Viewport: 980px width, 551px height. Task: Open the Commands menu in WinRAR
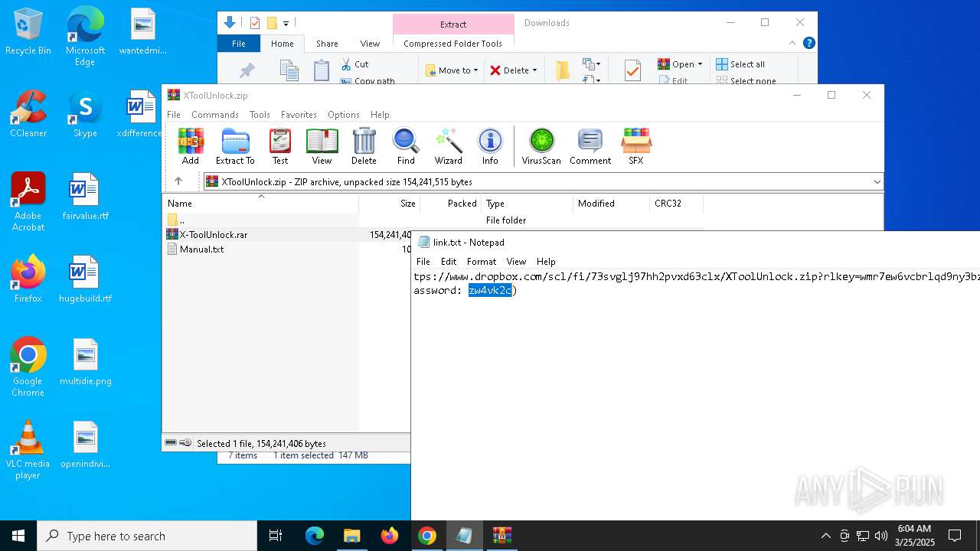click(x=215, y=115)
